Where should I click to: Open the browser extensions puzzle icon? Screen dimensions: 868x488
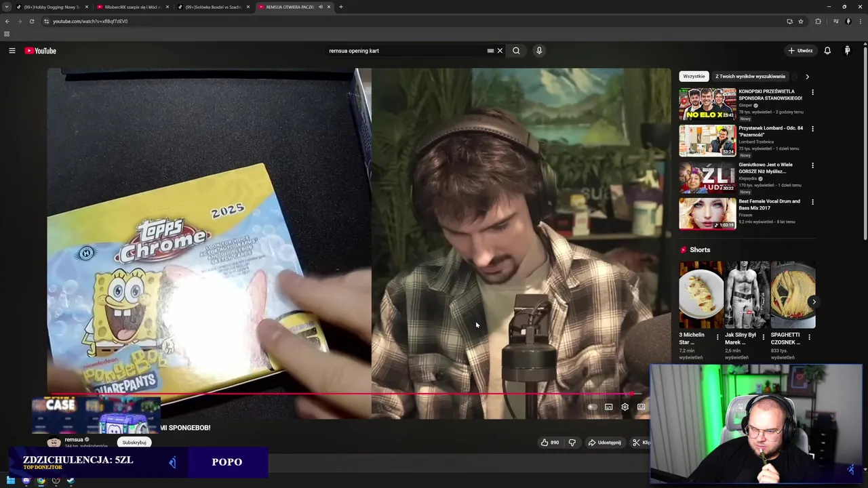(x=818, y=21)
